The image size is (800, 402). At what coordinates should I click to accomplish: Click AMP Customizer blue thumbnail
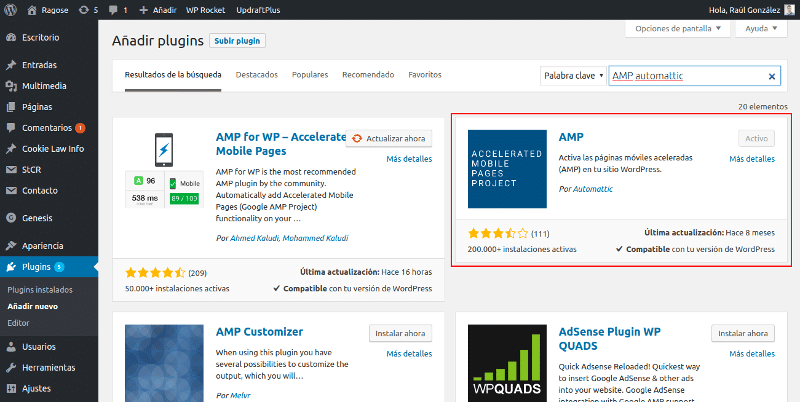point(164,363)
